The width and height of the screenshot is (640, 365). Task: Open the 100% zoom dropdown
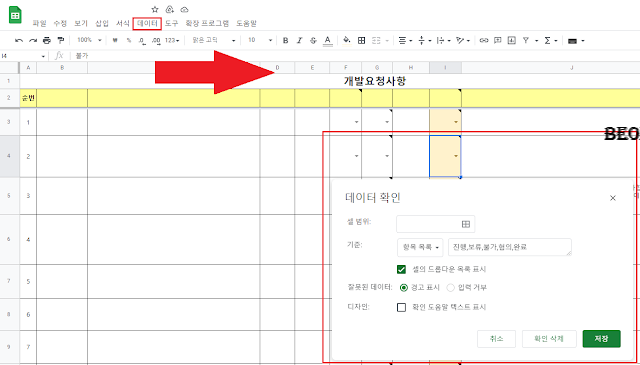pos(89,40)
